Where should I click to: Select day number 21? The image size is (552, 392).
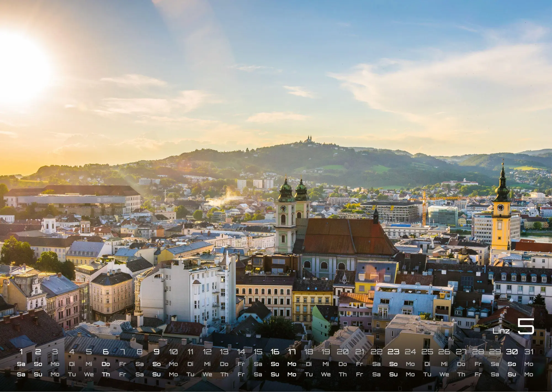(360, 352)
